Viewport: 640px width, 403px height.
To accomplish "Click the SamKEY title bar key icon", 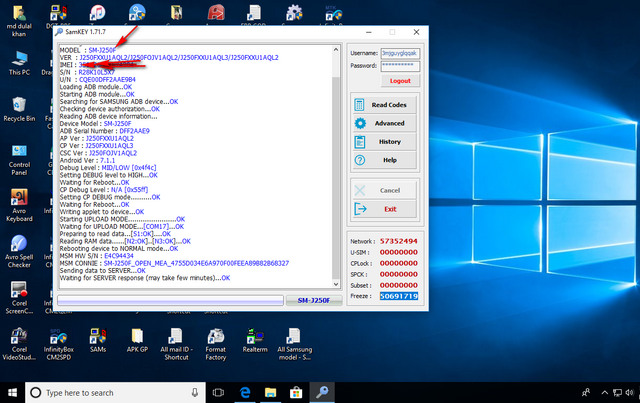I will click(60, 32).
